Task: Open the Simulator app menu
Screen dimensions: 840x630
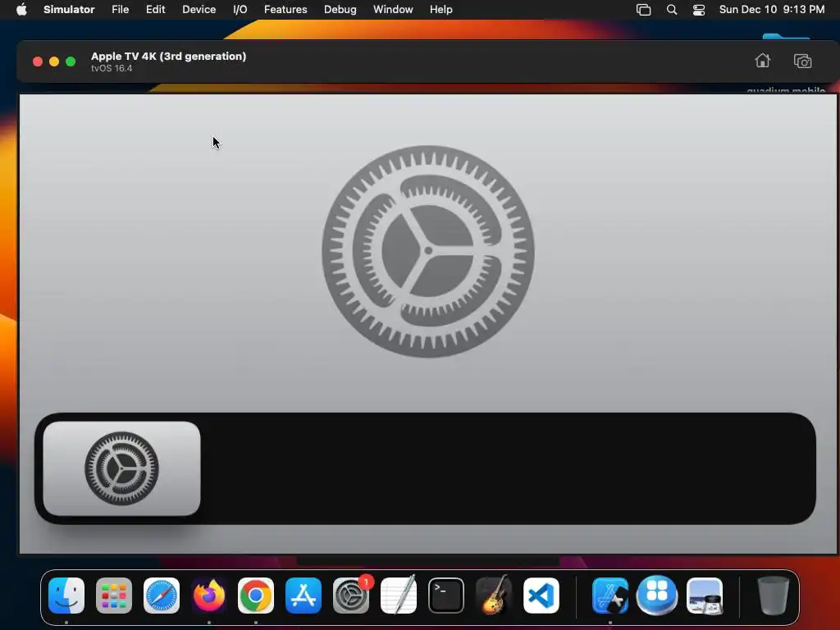Action: click(x=69, y=10)
